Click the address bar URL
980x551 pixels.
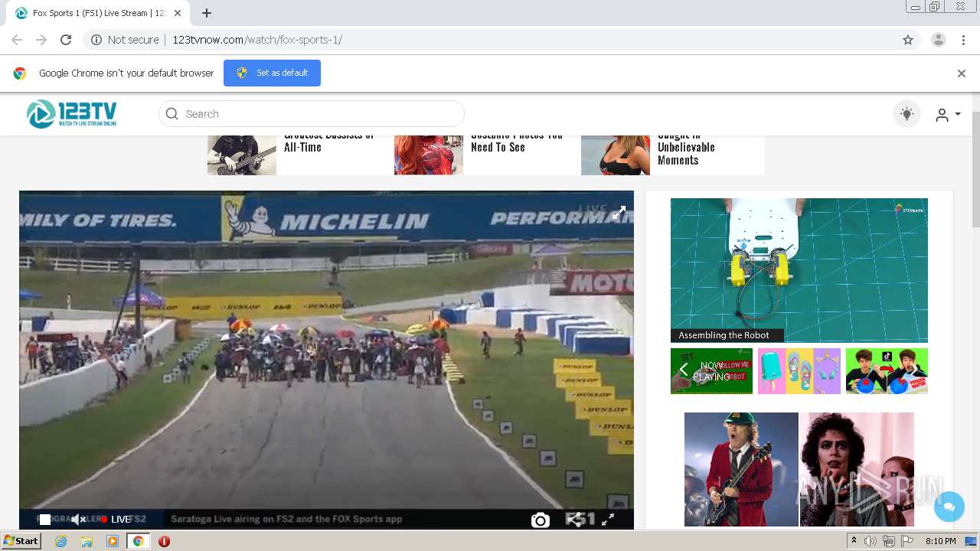(x=257, y=40)
